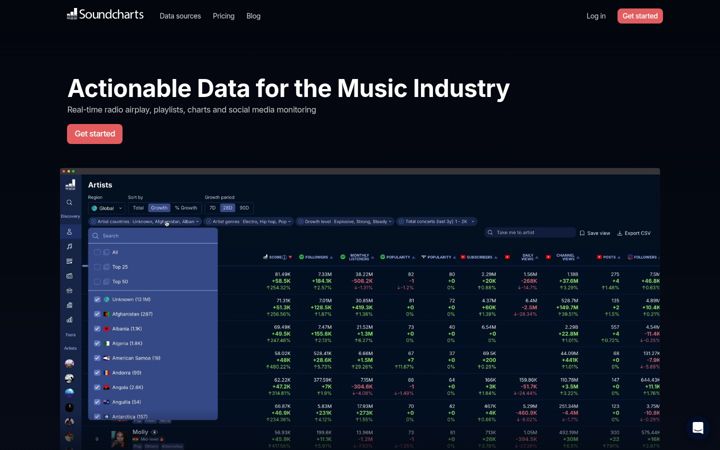
Task: Sort by the Score column arrow
Action: (290, 258)
